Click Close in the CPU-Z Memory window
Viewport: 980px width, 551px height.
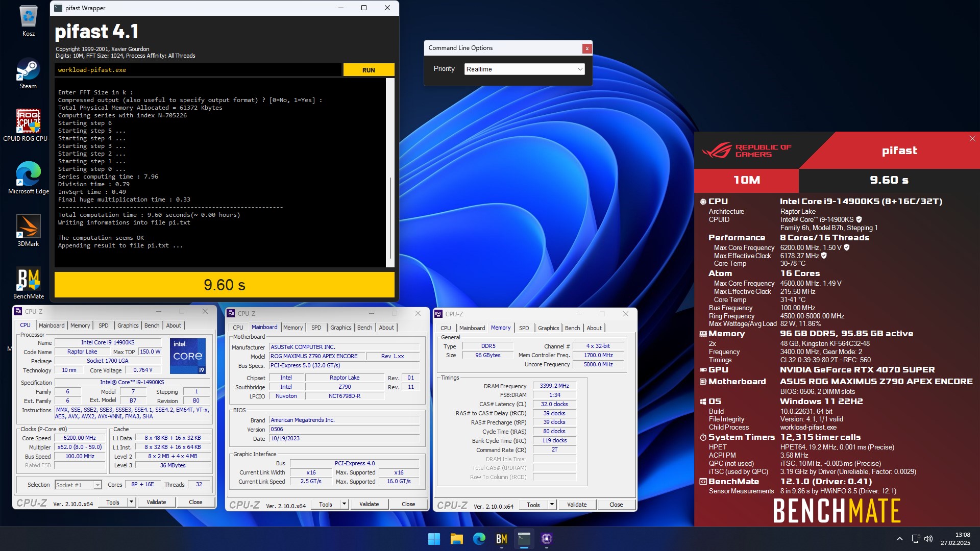[x=616, y=505]
